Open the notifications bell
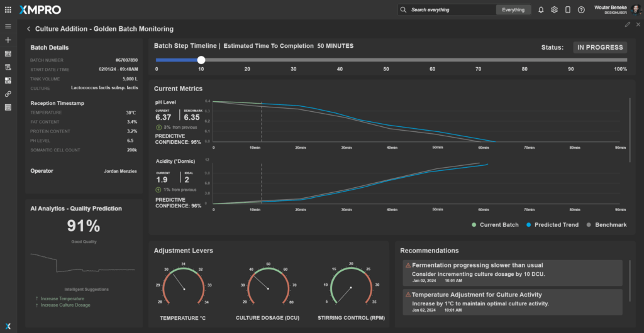Screen dimensions: 644x333 coord(541,10)
